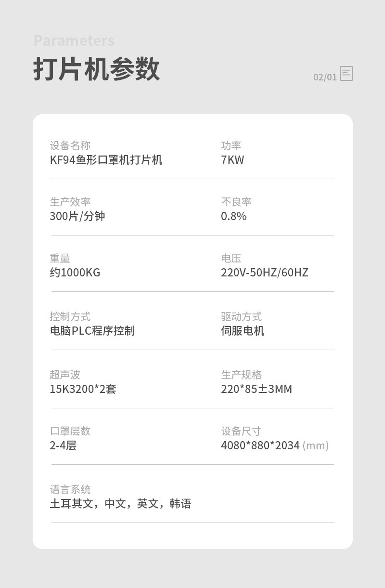
Task: Select the 300片/分钟 efficiency value
Action: [77, 216]
